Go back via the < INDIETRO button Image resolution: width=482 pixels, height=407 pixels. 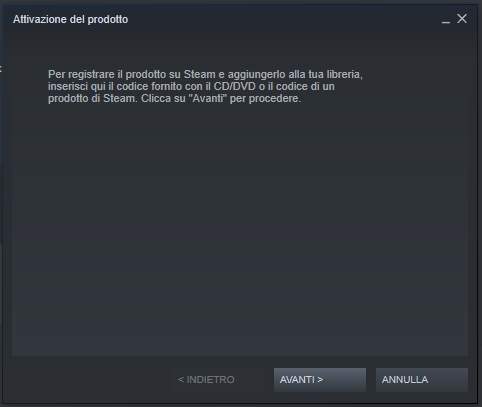coord(206,380)
